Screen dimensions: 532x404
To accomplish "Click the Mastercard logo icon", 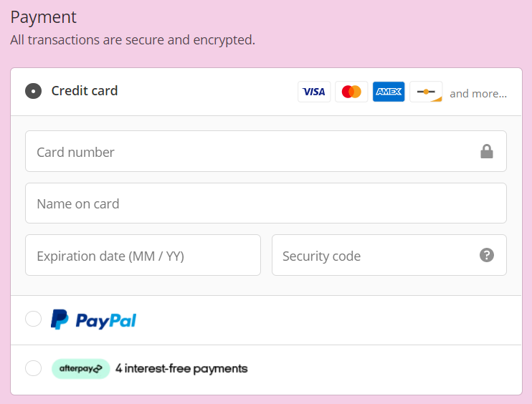I will tap(351, 92).
